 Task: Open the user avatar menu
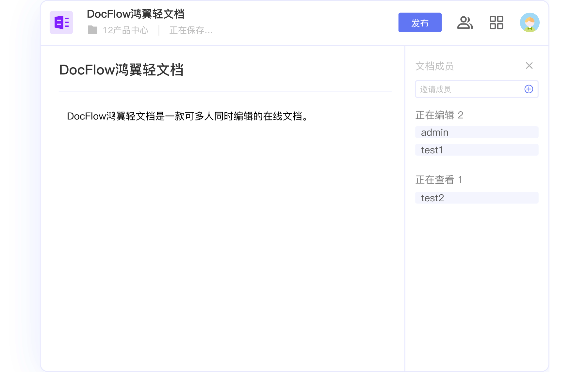coord(530,23)
